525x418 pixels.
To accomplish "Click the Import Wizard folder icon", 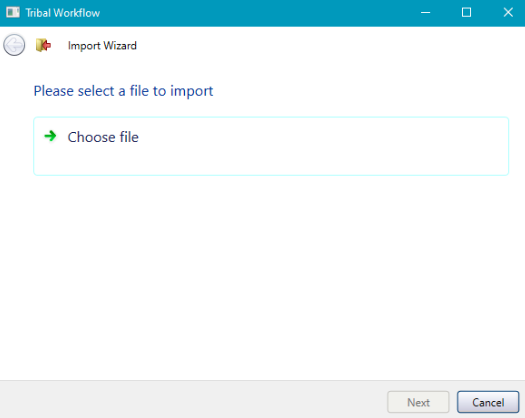I will pyautogui.click(x=43, y=45).
